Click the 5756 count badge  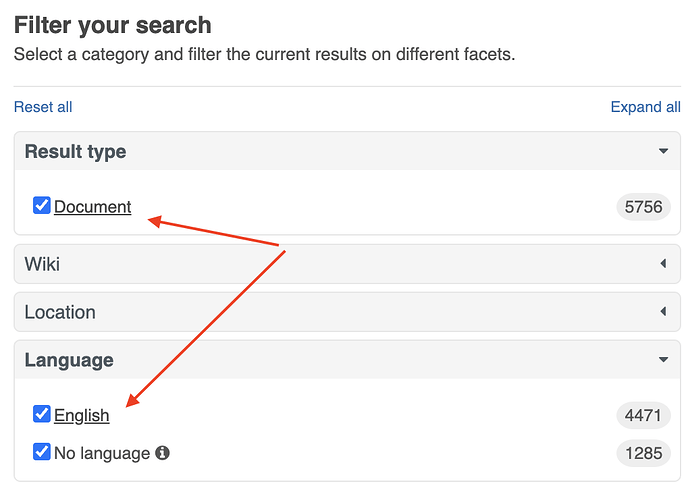click(x=643, y=207)
